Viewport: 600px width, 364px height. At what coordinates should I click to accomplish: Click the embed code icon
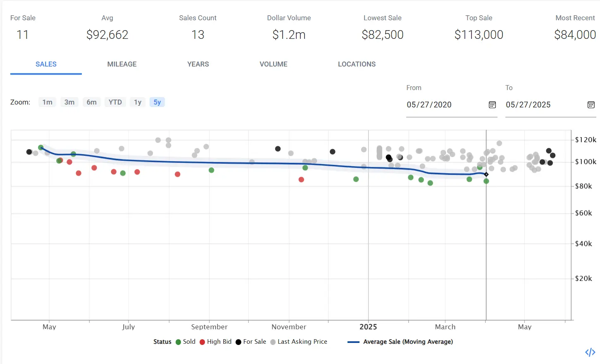pyautogui.click(x=590, y=352)
